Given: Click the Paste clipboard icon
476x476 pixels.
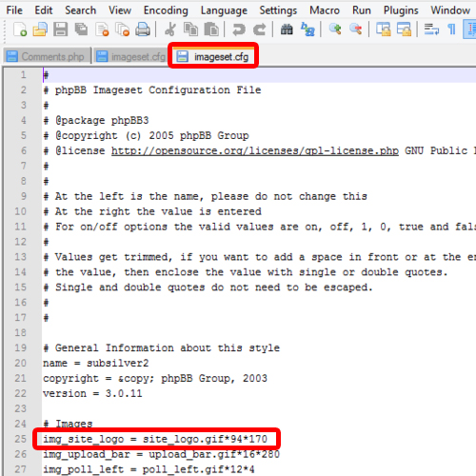Looking at the screenshot, I should 211,30.
